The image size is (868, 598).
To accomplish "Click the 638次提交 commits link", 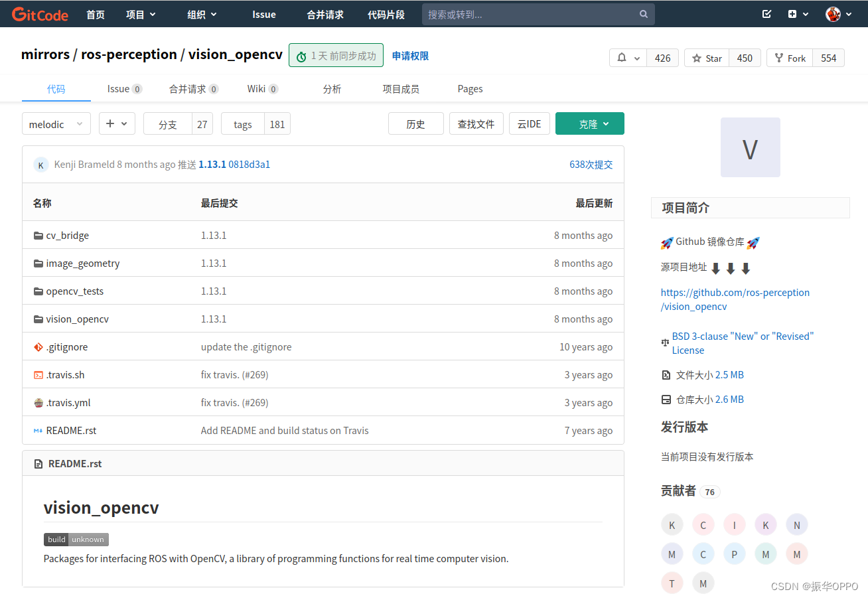I will [591, 165].
